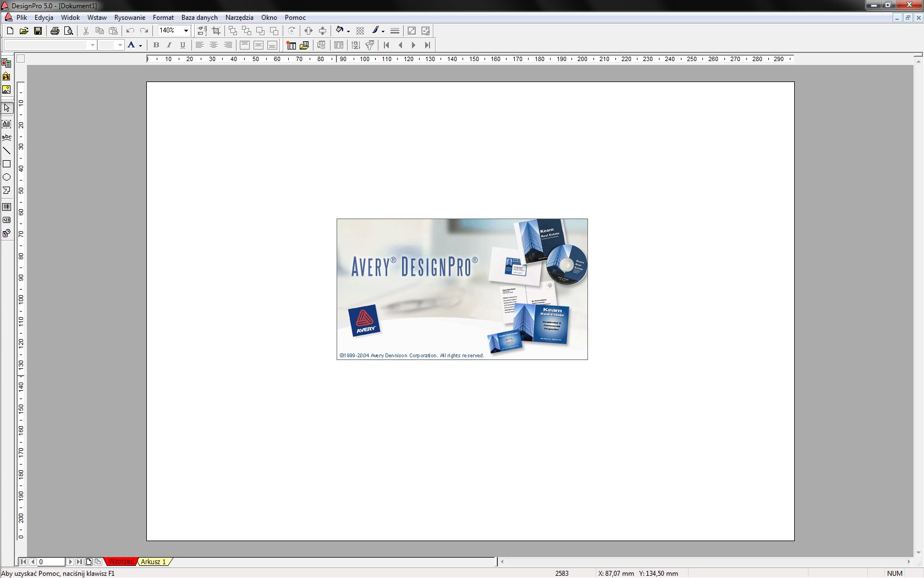Click the database sort A-Z icon

(x=356, y=45)
